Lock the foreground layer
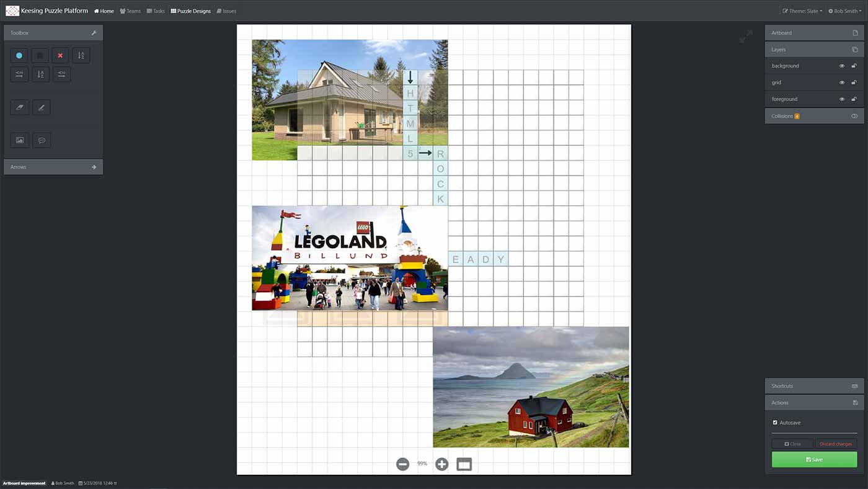The height and width of the screenshot is (489, 868). 854,99
